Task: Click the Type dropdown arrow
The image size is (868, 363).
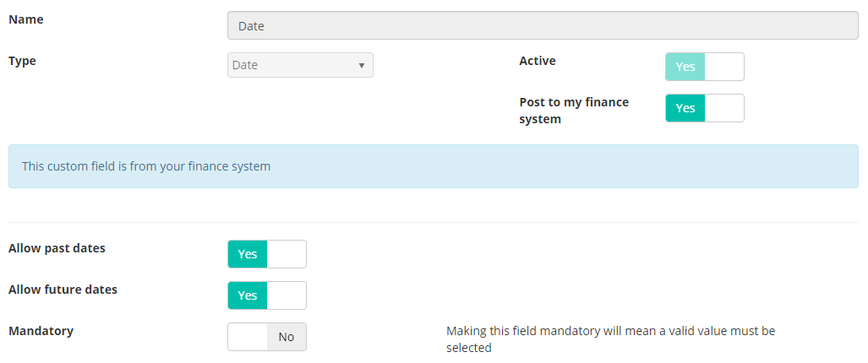Action: (x=362, y=65)
